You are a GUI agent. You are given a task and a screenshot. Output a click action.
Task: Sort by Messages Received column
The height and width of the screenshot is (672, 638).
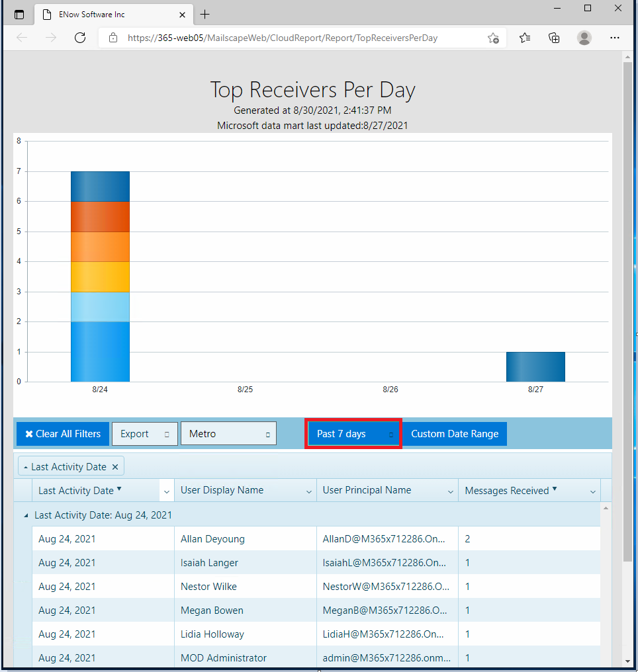pyautogui.click(x=507, y=490)
